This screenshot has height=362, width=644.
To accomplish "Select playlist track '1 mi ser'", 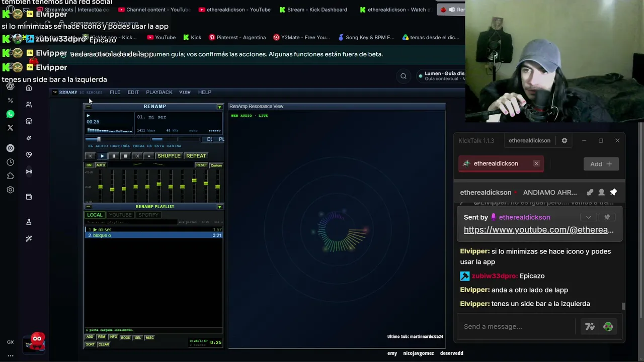I will click(153, 230).
